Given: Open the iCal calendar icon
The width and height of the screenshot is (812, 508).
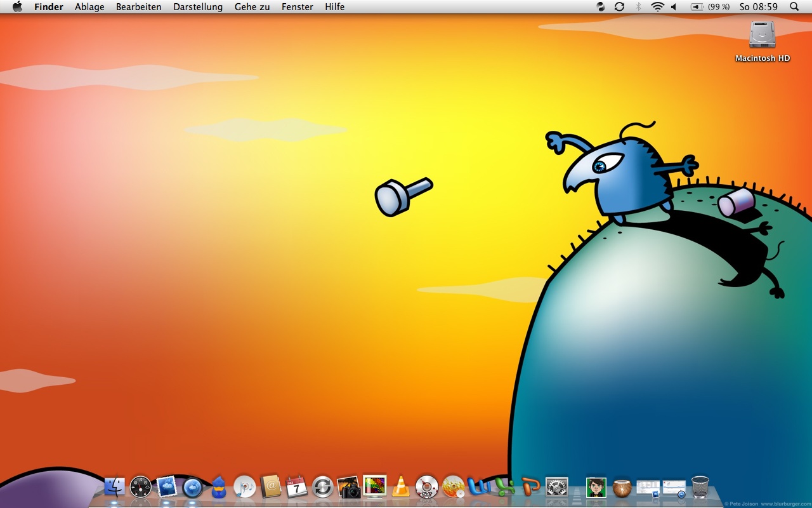Looking at the screenshot, I should pos(297,487).
